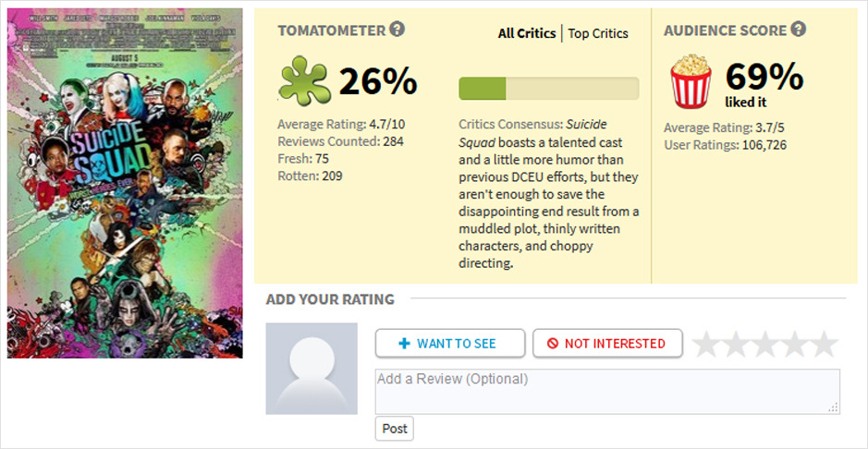Submit the review with the Post button

pos(395,429)
